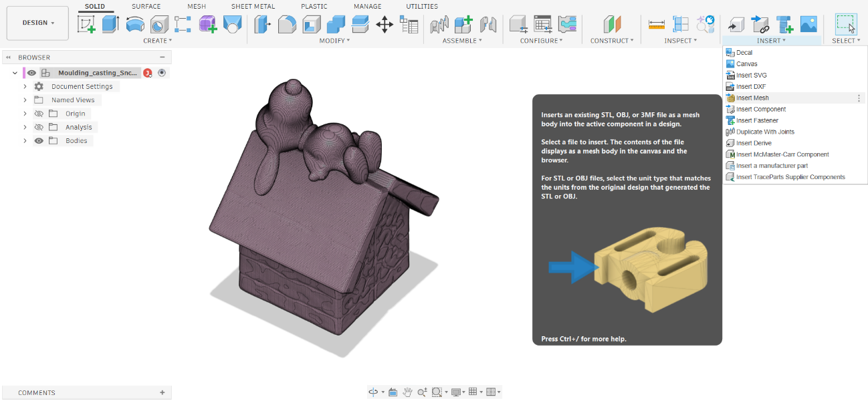The image size is (868, 401).
Task: Collapse the Moulding_casting root node
Action: click(15, 73)
